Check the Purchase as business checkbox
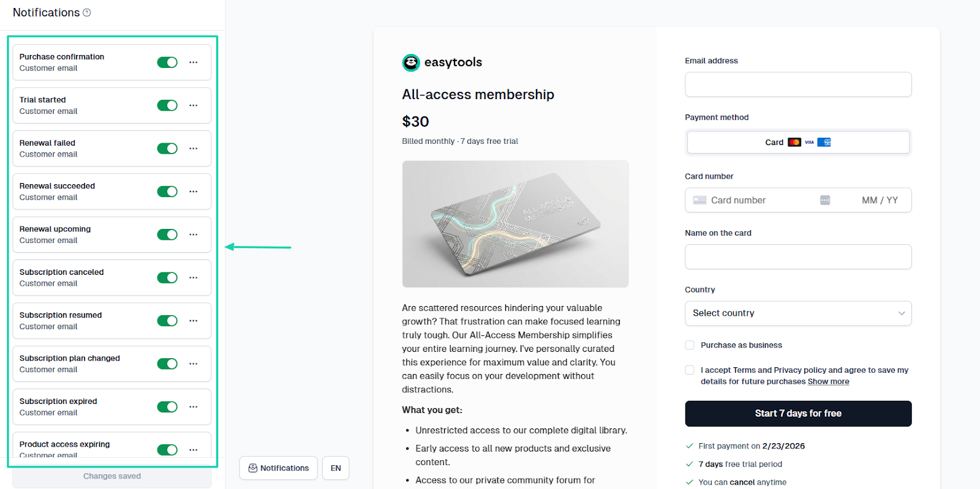The height and width of the screenshot is (489, 980). point(690,345)
